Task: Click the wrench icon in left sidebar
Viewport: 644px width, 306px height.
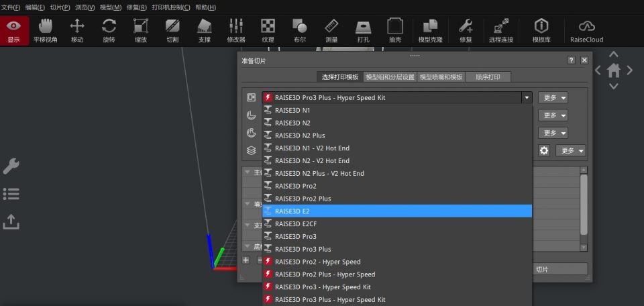Action: (11, 166)
